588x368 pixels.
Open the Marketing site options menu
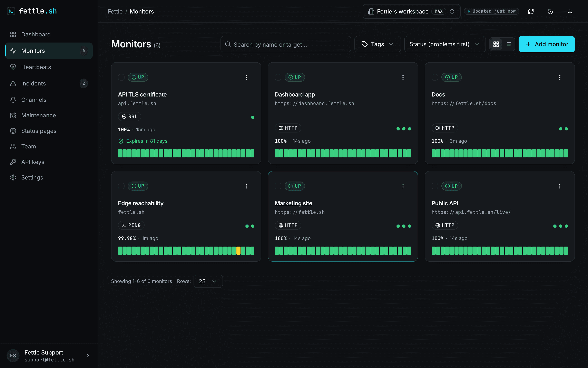(x=403, y=186)
